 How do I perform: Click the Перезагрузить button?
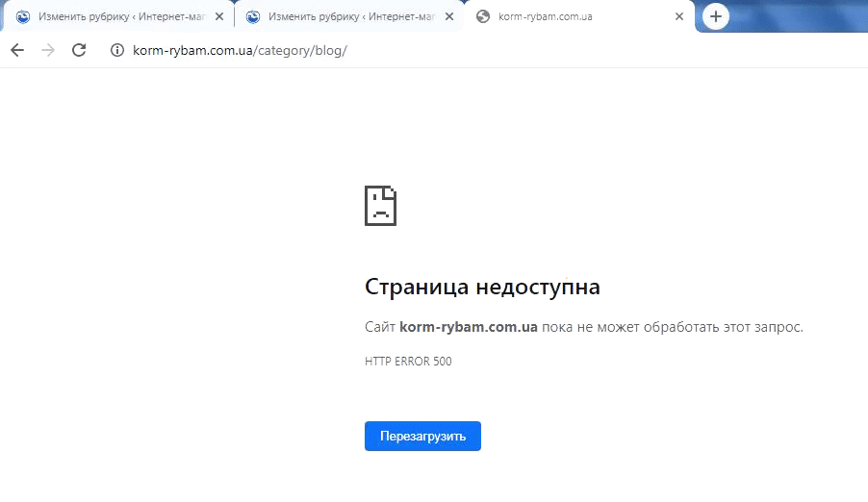click(422, 437)
